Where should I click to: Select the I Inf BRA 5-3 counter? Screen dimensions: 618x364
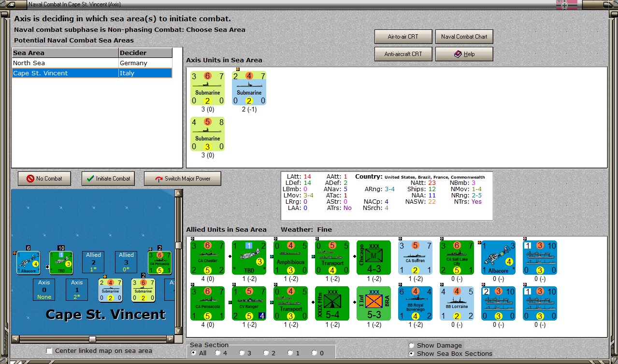pyautogui.click(x=374, y=304)
